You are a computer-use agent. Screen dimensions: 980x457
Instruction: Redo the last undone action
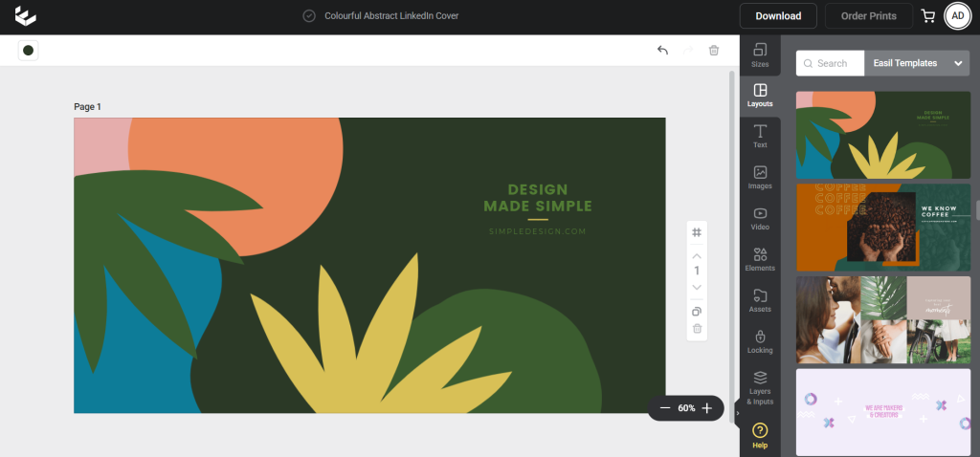(688, 51)
